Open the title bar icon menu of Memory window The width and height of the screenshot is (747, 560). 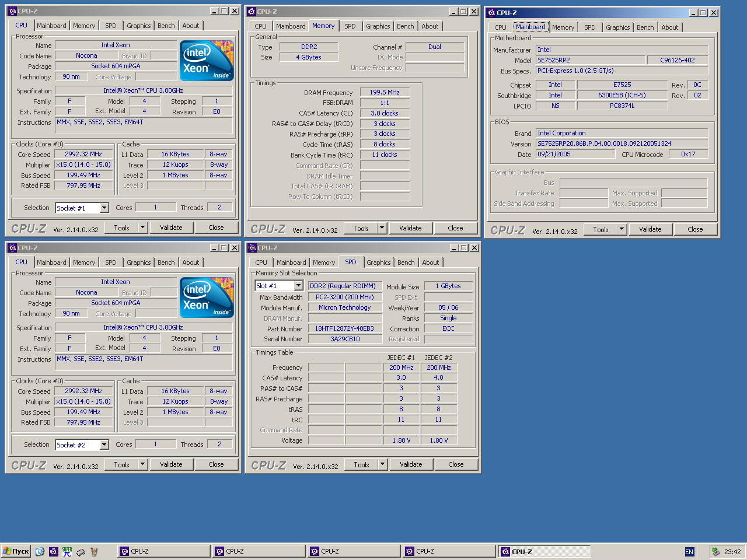(x=252, y=11)
